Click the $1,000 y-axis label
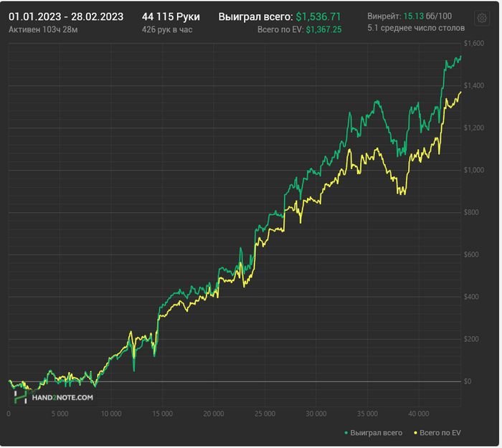 click(474, 170)
